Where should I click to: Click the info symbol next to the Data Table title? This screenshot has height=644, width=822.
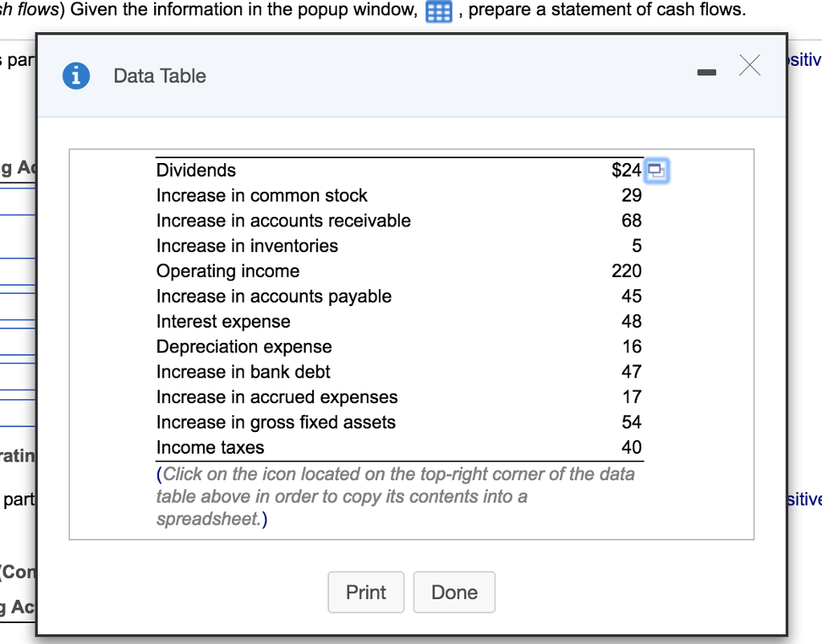click(x=75, y=75)
